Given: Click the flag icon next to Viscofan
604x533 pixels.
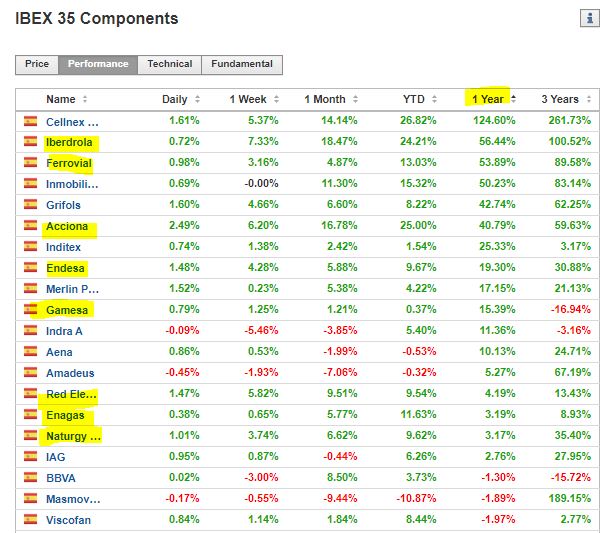Looking at the screenshot, I should 30,519.
